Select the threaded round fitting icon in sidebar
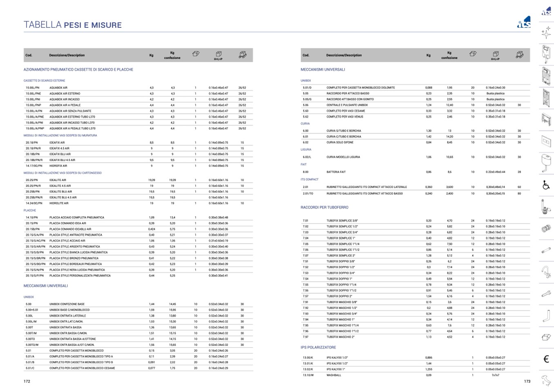 (546, 228)
